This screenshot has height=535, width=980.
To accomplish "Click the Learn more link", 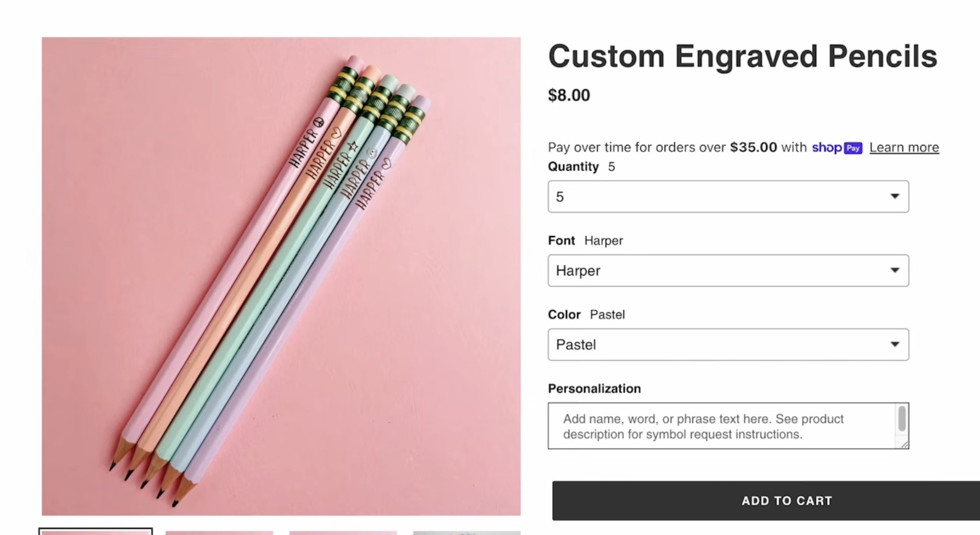I will pos(903,147).
